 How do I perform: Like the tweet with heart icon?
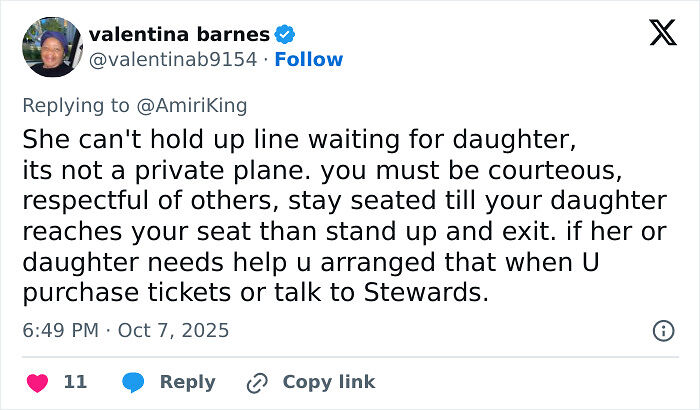[37, 382]
